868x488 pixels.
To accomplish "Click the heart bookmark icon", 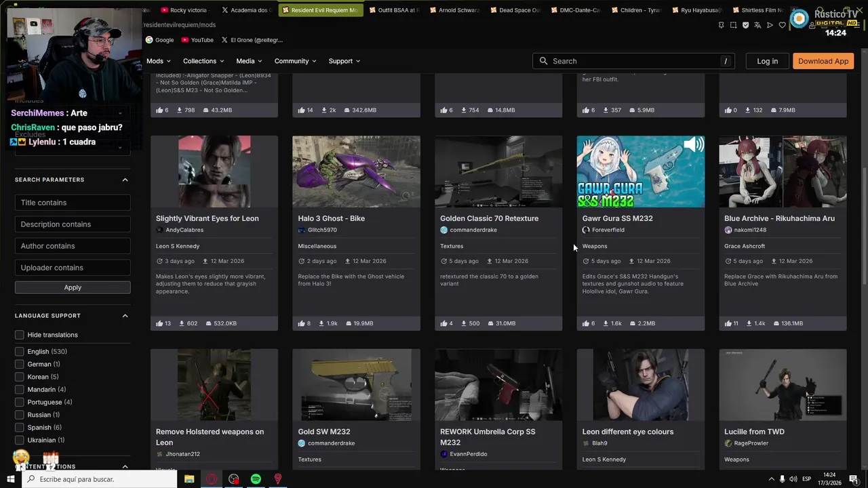I will tap(782, 25).
